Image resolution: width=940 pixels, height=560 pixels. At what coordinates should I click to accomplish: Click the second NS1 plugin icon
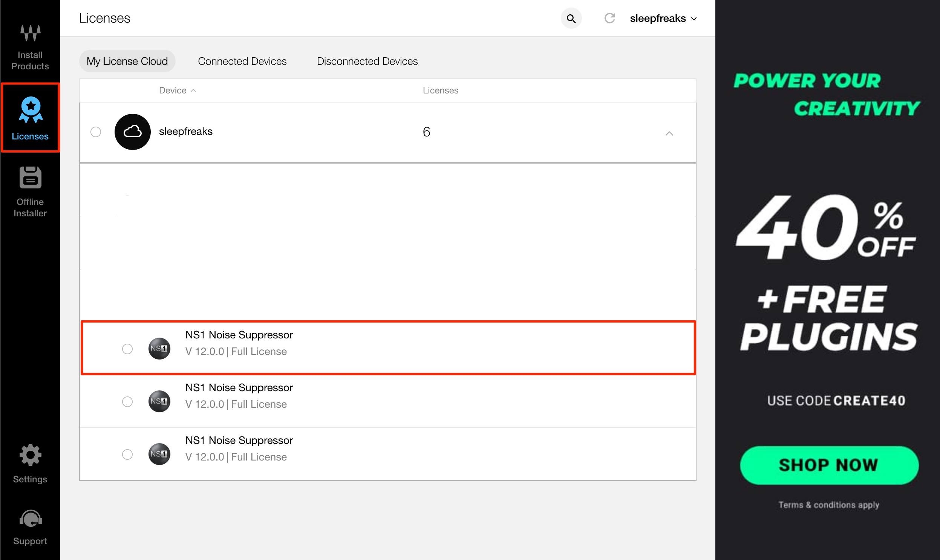click(x=159, y=401)
